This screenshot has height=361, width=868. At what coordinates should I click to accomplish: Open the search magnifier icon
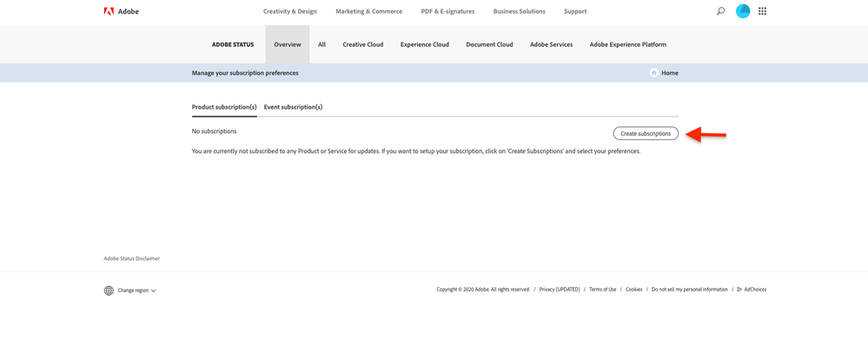(720, 11)
